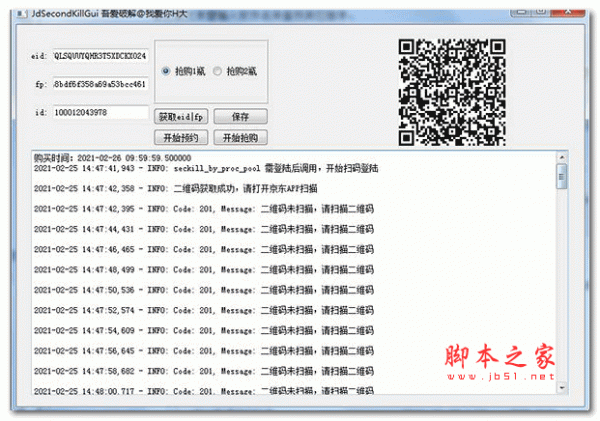600x421 pixels.
Task: Click the 14:47:56,645 log entry
Action: 204,351
